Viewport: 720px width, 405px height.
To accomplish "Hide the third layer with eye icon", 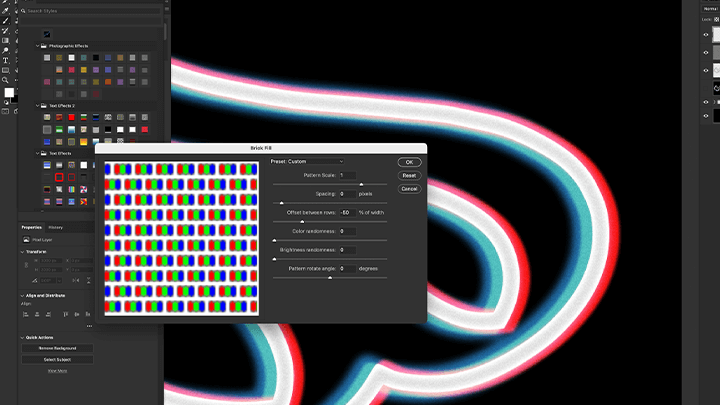I will coord(706,70).
